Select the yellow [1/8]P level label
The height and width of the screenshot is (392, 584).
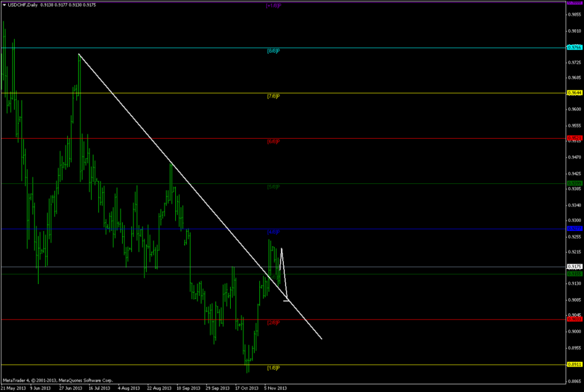click(x=274, y=368)
